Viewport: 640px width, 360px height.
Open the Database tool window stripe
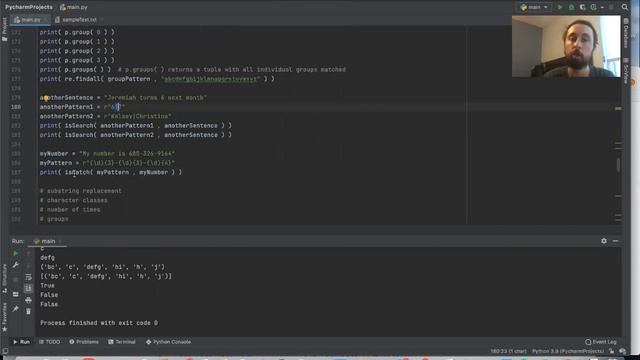(626, 33)
